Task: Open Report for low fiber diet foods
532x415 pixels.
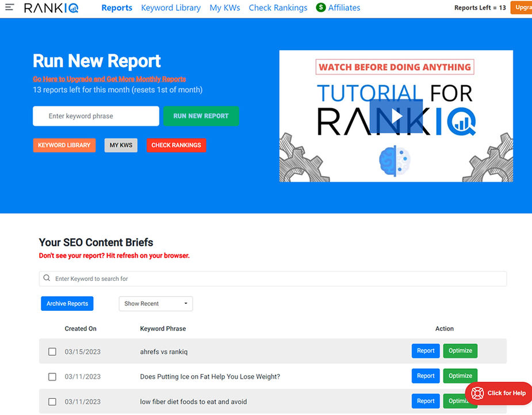Action: pyautogui.click(x=426, y=401)
